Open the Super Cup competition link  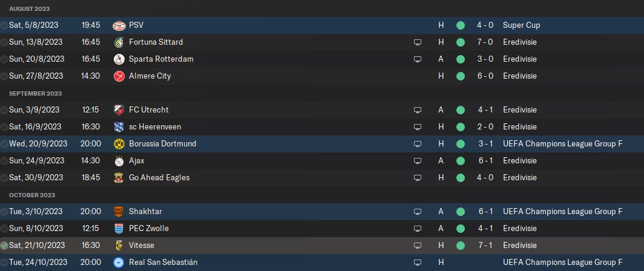click(521, 25)
